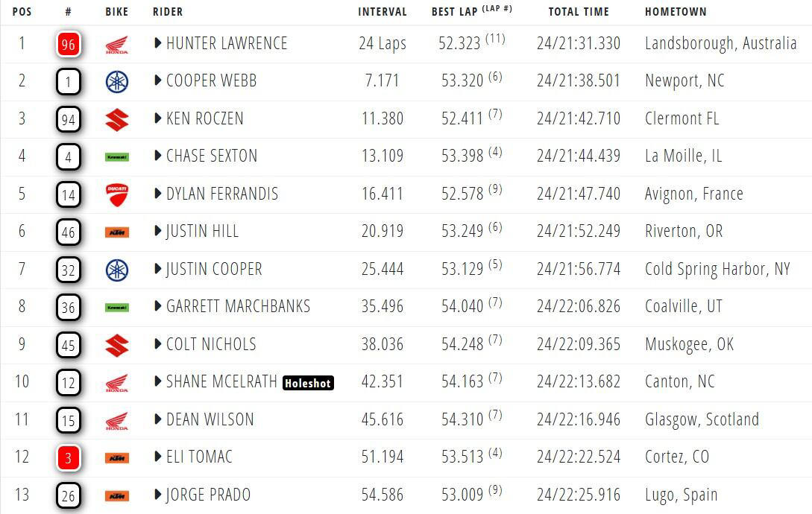Click red number 96 badge
The height and width of the screenshot is (514, 812).
pyautogui.click(x=69, y=45)
